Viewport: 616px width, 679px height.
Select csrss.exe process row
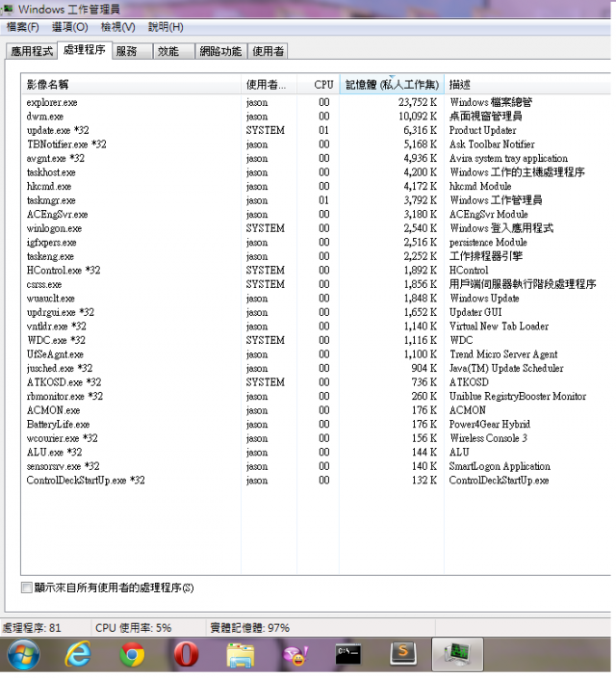tap(316, 284)
